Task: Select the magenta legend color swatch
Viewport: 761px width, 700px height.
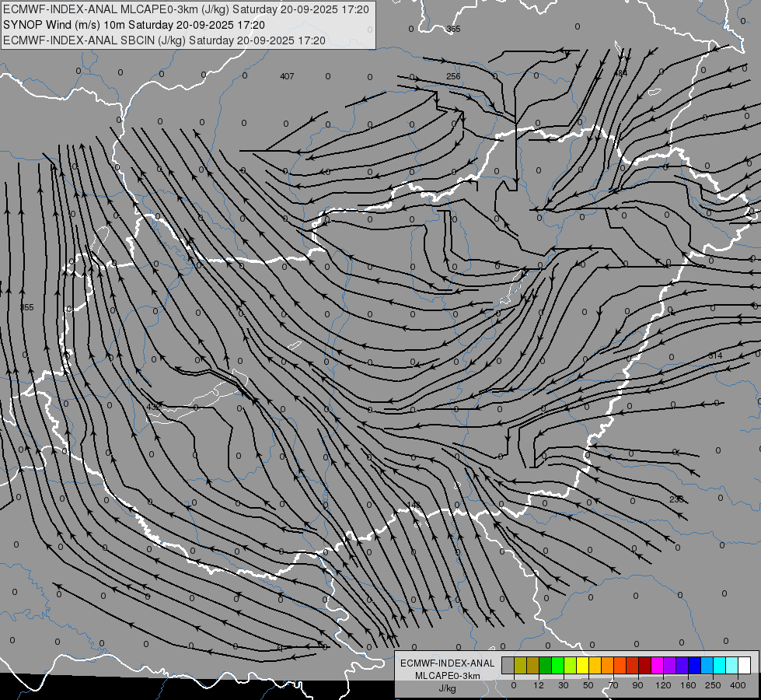Action: point(657,665)
